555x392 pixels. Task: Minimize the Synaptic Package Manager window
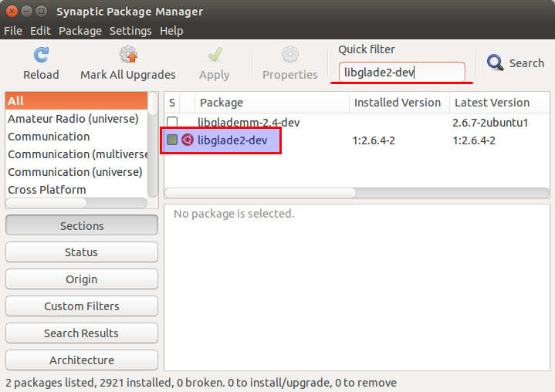point(27,12)
